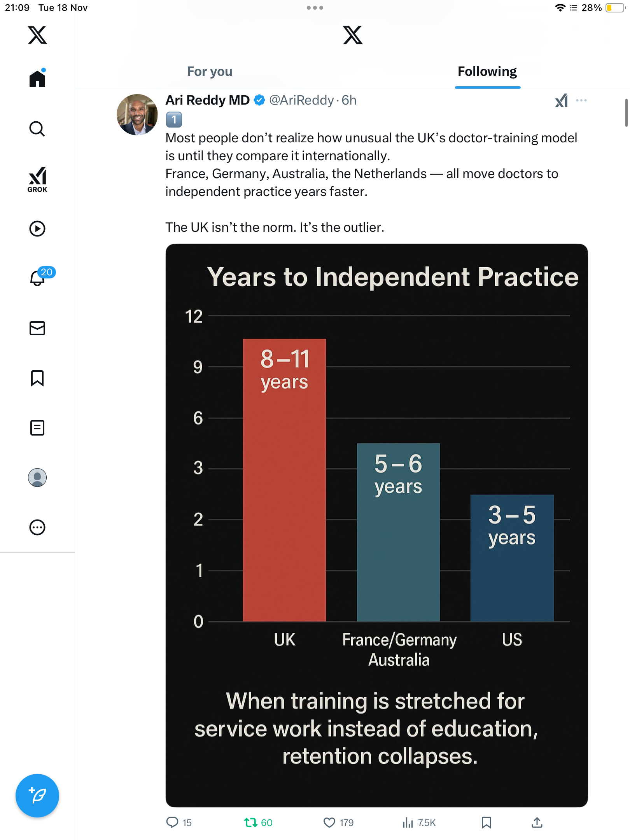The height and width of the screenshot is (840, 630).
Task: Open Bookmarks in the sidebar
Action: coord(37,378)
